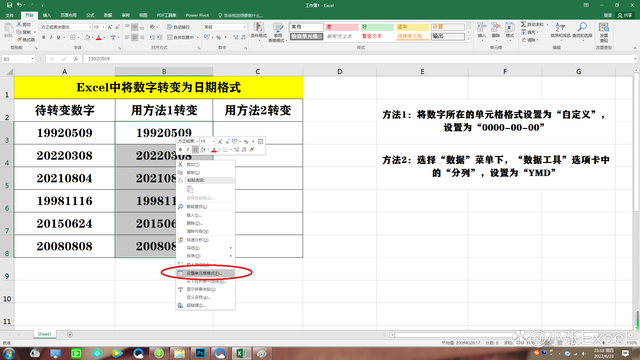Click the AutoSum sigma icon

(524, 24)
